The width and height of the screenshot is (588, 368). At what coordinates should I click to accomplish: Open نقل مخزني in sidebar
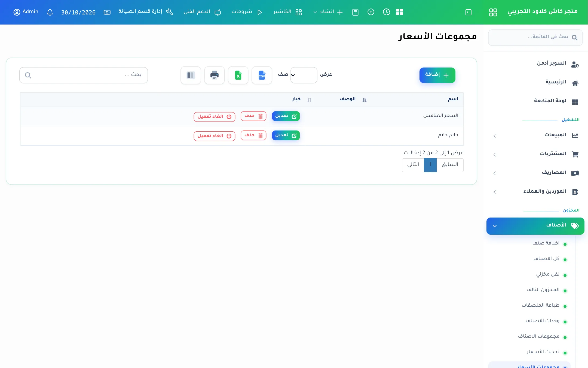[548, 274]
